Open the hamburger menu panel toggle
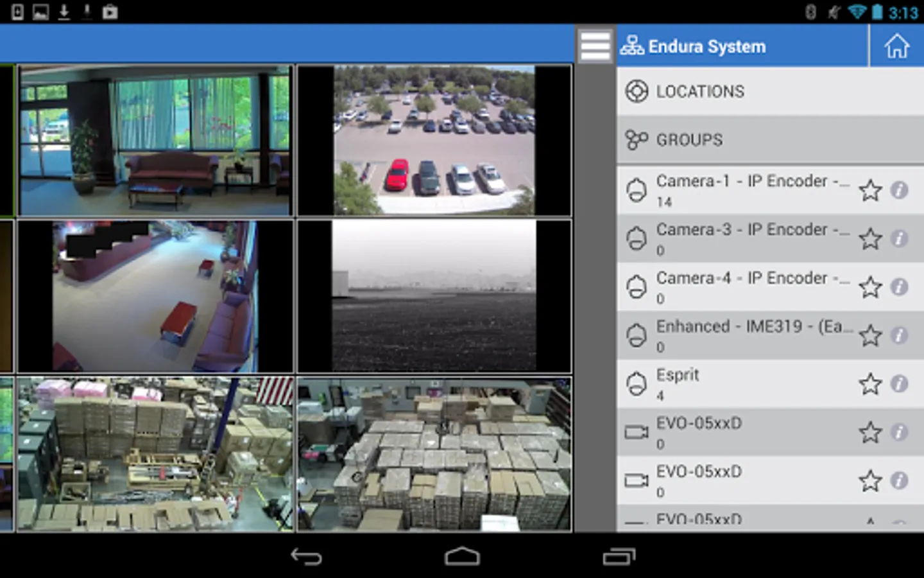The width and height of the screenshot is (924, 578). pyautogui.click(x=595, y=46)
